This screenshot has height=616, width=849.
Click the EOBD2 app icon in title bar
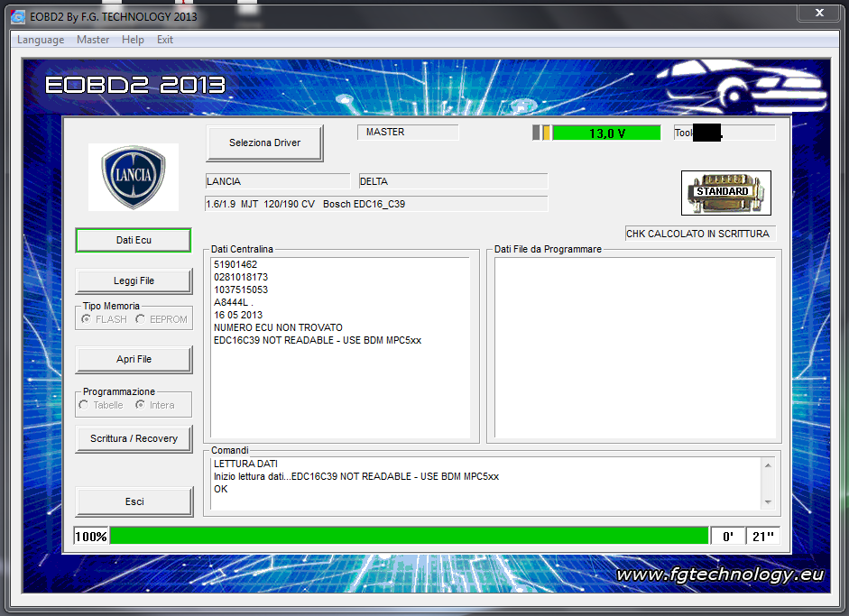coord(18,17)
